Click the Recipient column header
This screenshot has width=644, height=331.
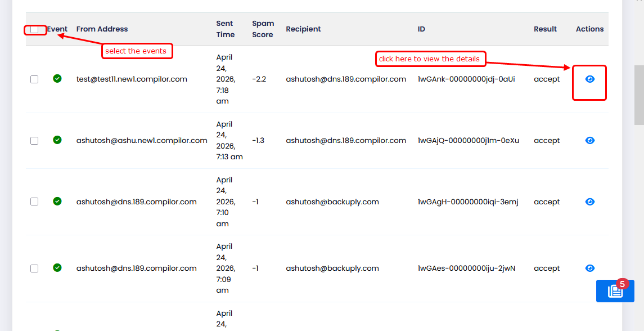[x=303, y=29]
